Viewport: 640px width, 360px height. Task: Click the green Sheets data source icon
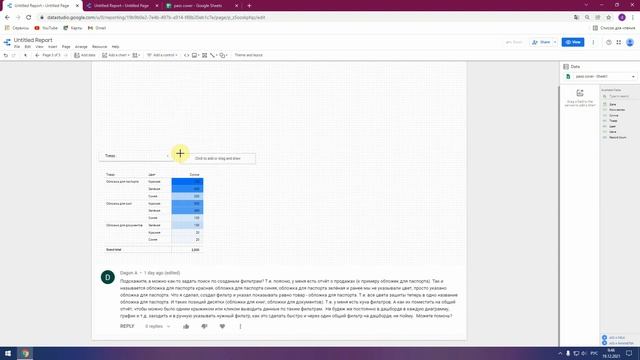pyautogui.click(x=568, y=77)
